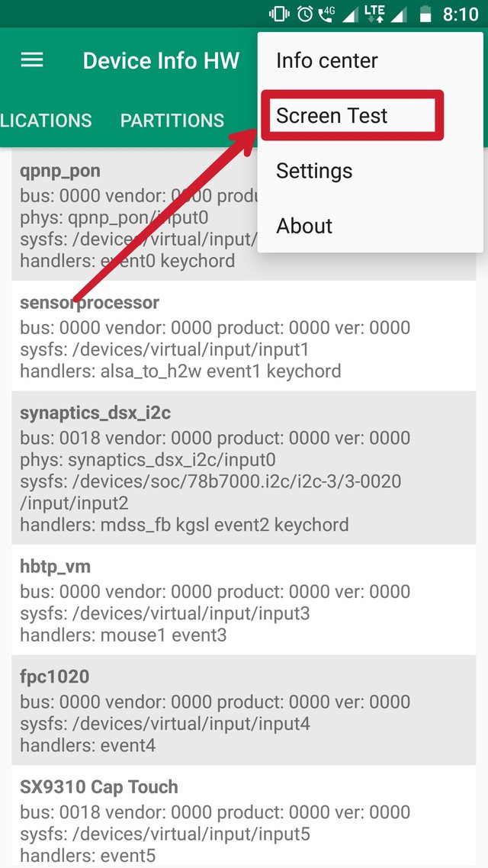Tap the LTE signal indicator

[x=375, y=13]
